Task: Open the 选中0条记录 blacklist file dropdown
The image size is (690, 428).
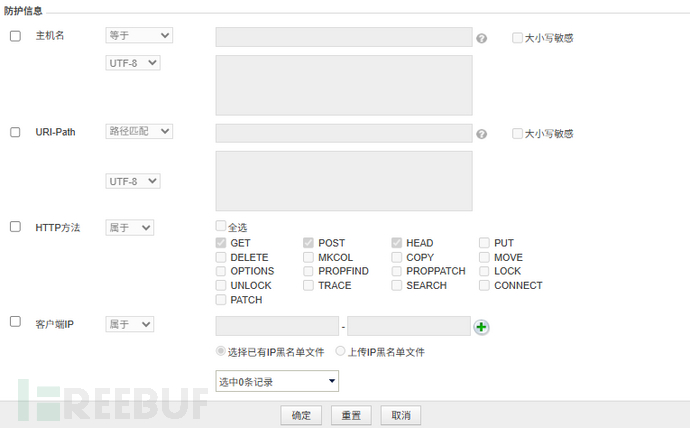Action: tap(277, 381)
